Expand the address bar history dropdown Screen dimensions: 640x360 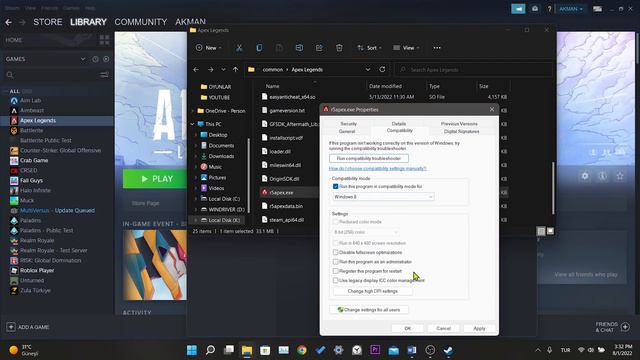[368, 69]
